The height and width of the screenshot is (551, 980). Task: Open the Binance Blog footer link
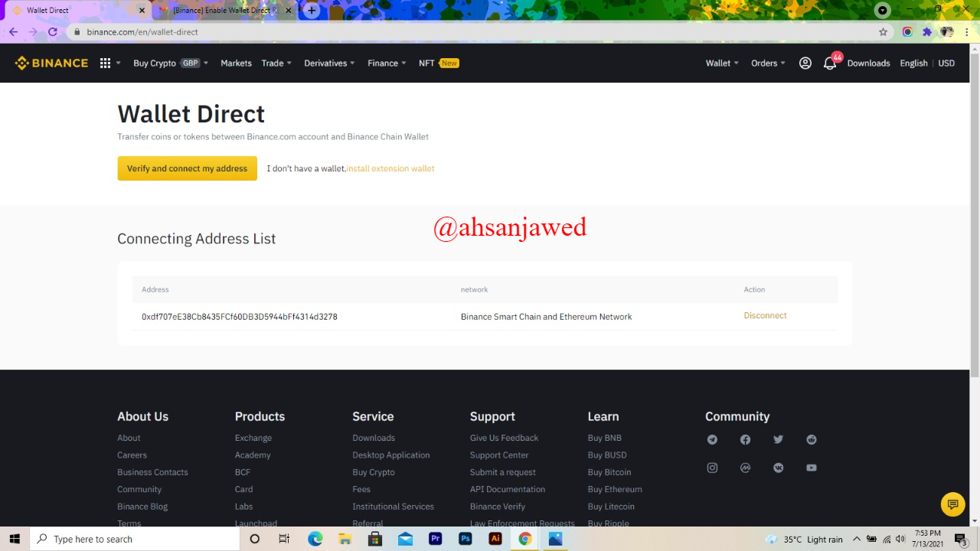pos(142,506)
